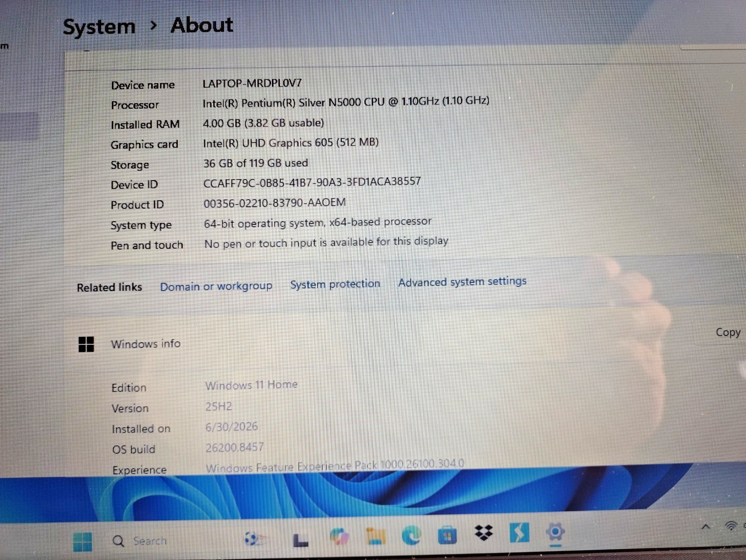This screenshot has height=560, width=746.
Task: Open the Wi-Fi network status icon
Action: point(732,526)
